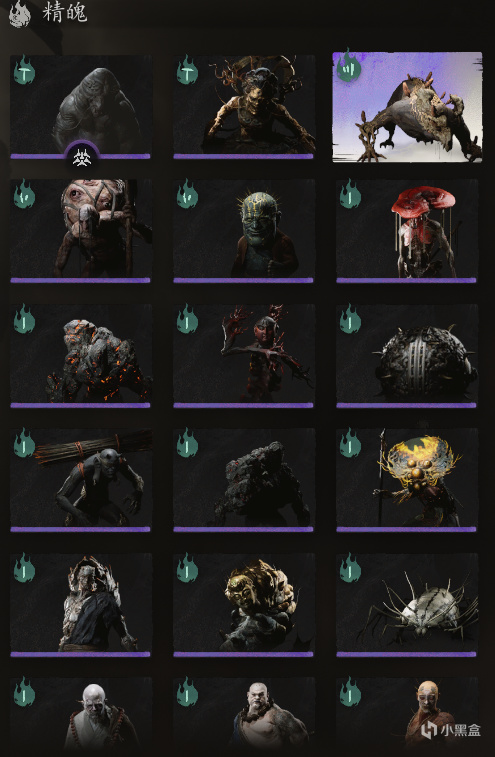Select the red mushroom-cap creature spirit
495x757 pixels.
click(407, 231)
